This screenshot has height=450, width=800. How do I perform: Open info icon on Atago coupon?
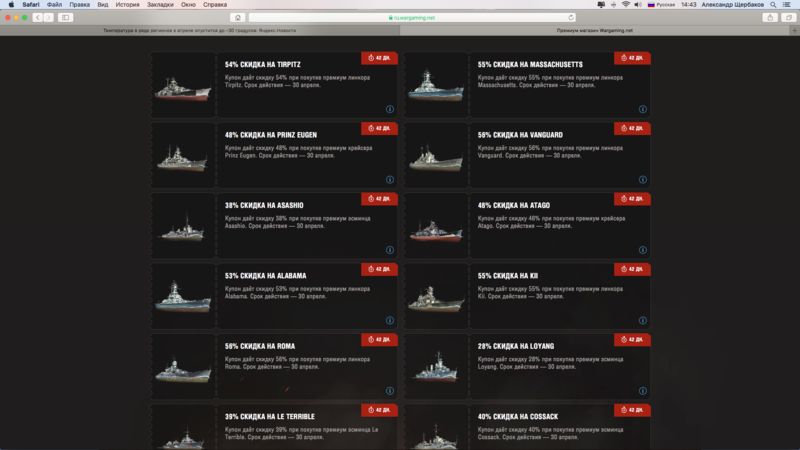pyautogui.click(x=643, y=250)
